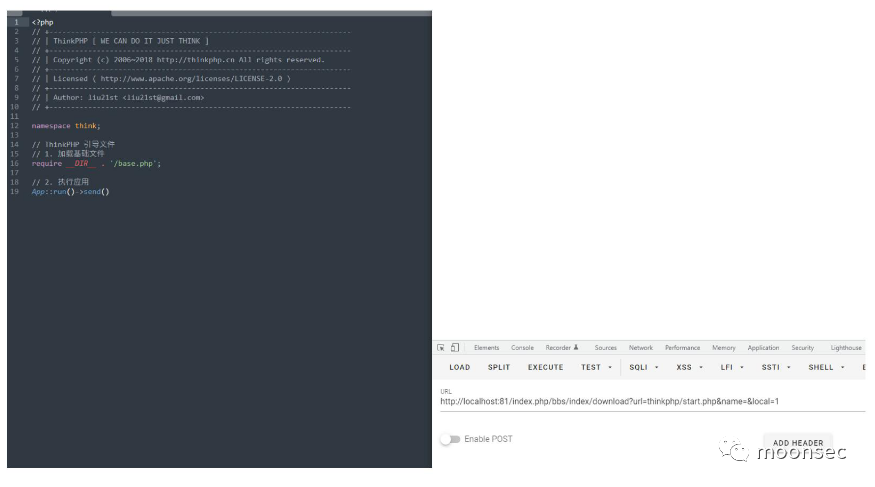Click the EXECUTE button
Screen dimensions: 875x487
[x=546, y=367]
